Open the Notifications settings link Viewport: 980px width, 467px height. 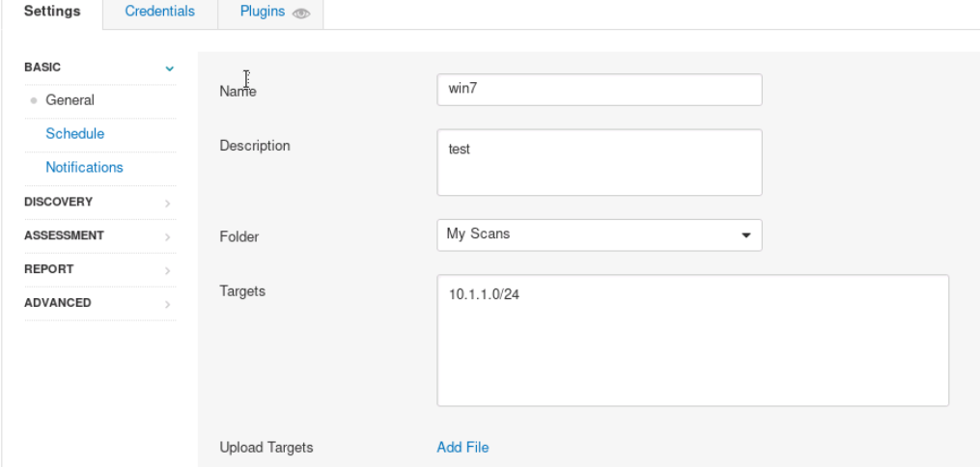pyautogui.click(x=84, y=168)
